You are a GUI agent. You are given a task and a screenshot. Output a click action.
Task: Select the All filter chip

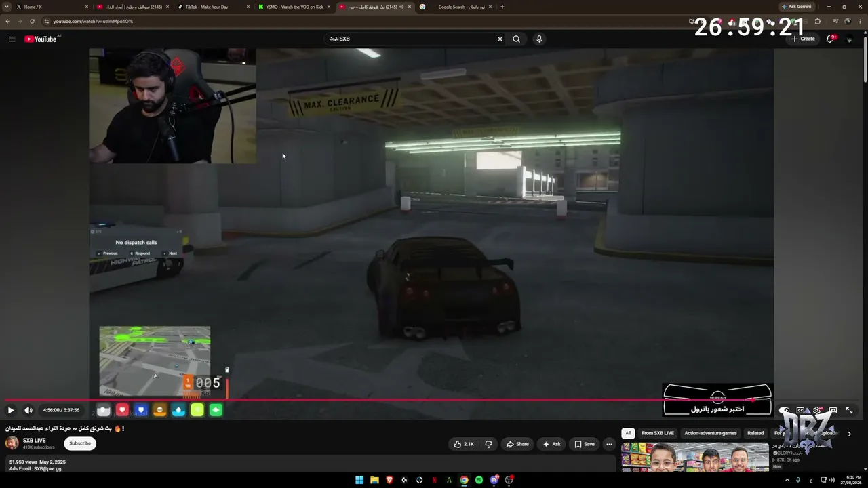pos(628,433)
